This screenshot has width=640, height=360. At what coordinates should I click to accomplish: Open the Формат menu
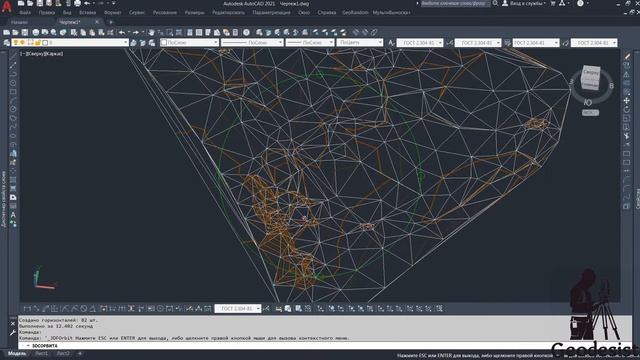point(113,13)
